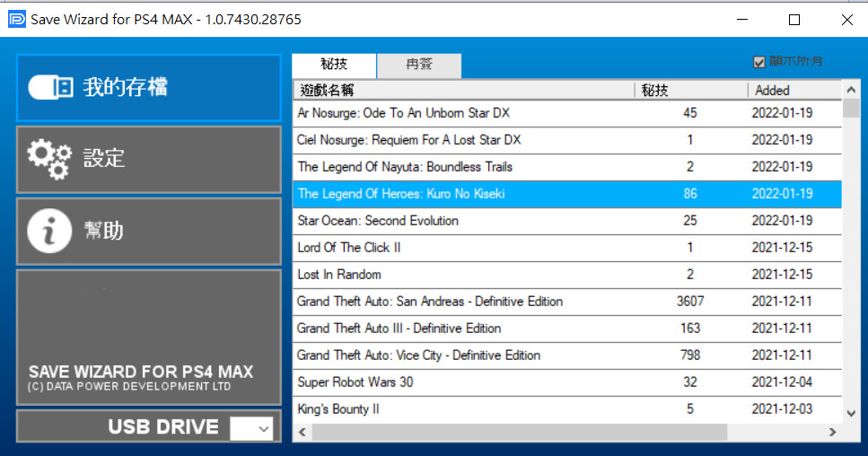The width and height of the screenshot is (868, 456).
Task: Select Super Robot Wars 30 row
Action: coord(567,383)
